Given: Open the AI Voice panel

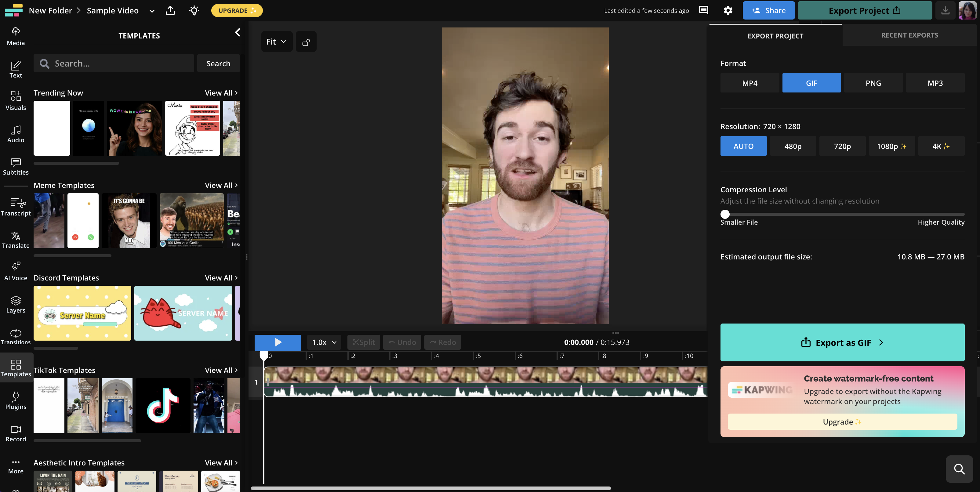Looking at the screenshot, I should click(15, 271).
